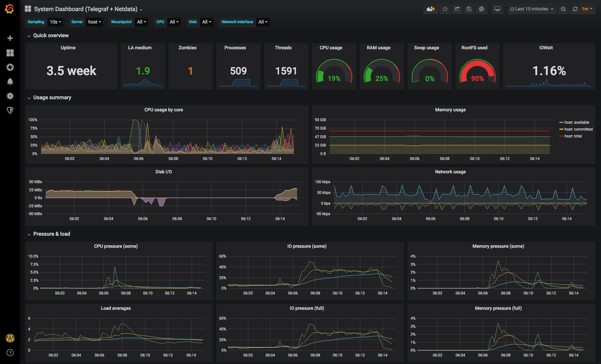
Task: Open the CPU usage by core panel title menu
Action: [164, 110]
